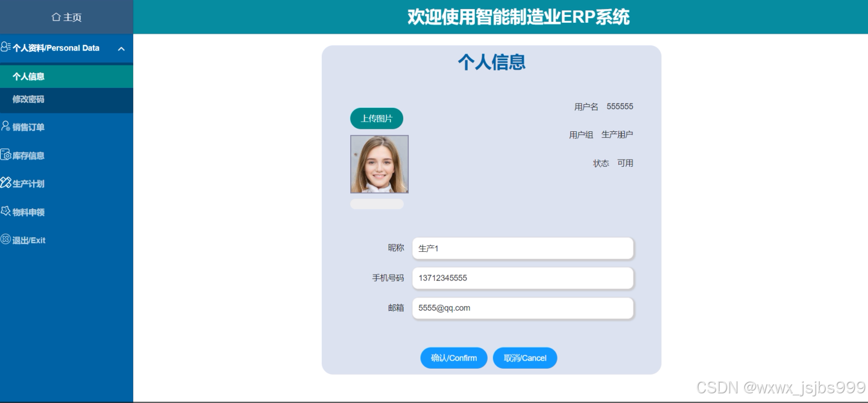Click the upload progress bar under avatar
Viewport: 868px width, 403px height.
click(377, 204)
